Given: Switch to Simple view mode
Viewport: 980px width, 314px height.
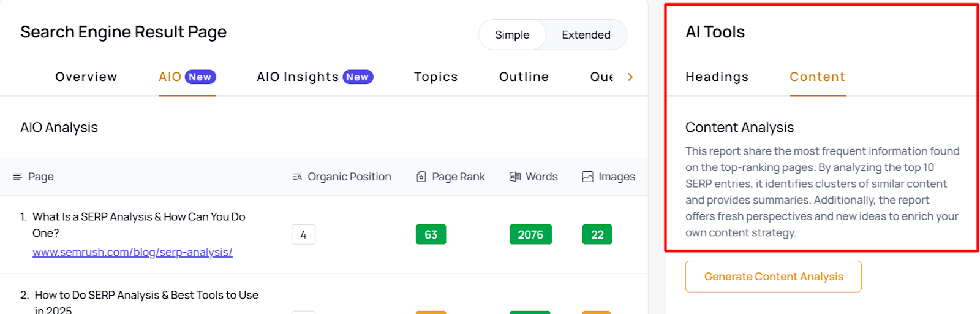Looking at the screenshot, I should coord(512,35).
